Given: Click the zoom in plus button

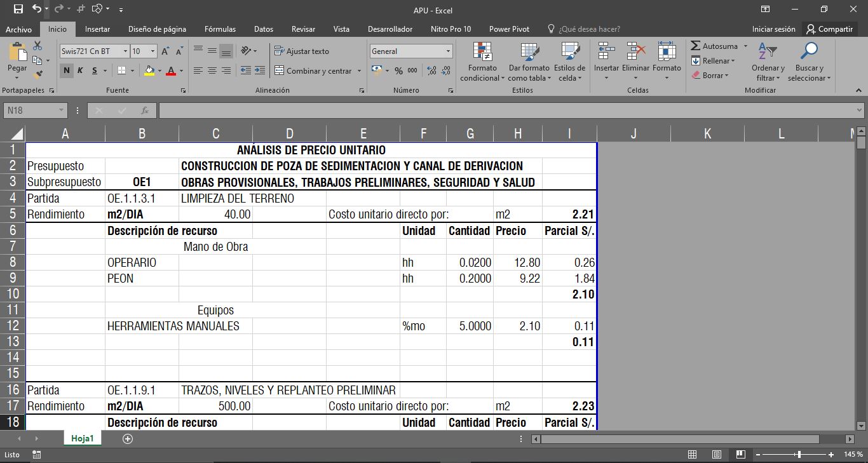Looking at the screenshot, I should pos(831,455).
